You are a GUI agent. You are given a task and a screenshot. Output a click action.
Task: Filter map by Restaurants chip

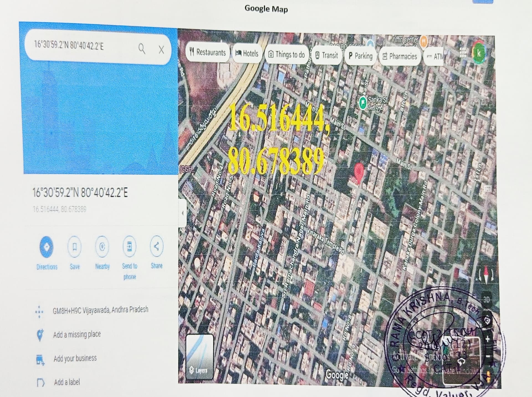pyautogui.click(x=208, y=52)
